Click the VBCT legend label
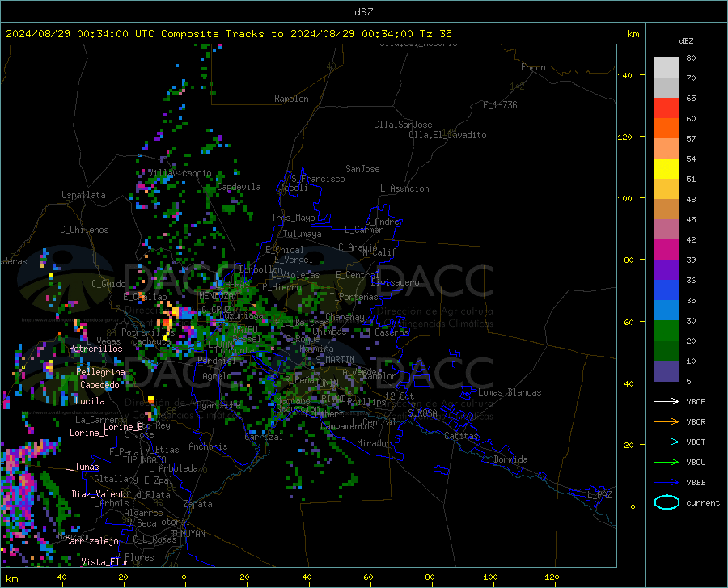Image resolution: width=728 pixels, height=588 pixels. click(696, 442)
